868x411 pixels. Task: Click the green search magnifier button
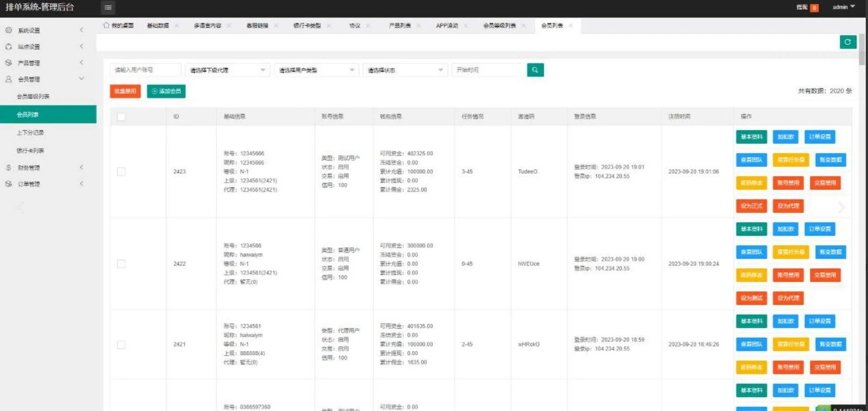pos(535,70)
